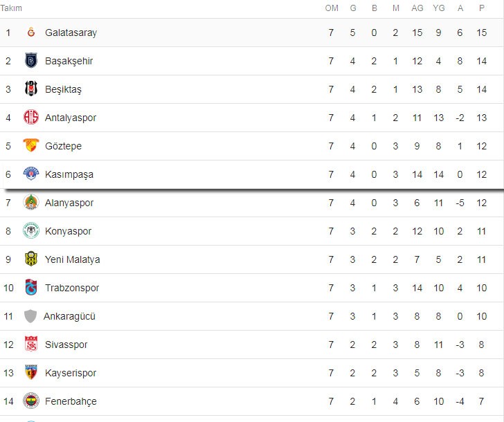The width and height of the screenshot is (504, 422).
Task: Click the Göztepe club crest
Action: [x=31, y=146]
